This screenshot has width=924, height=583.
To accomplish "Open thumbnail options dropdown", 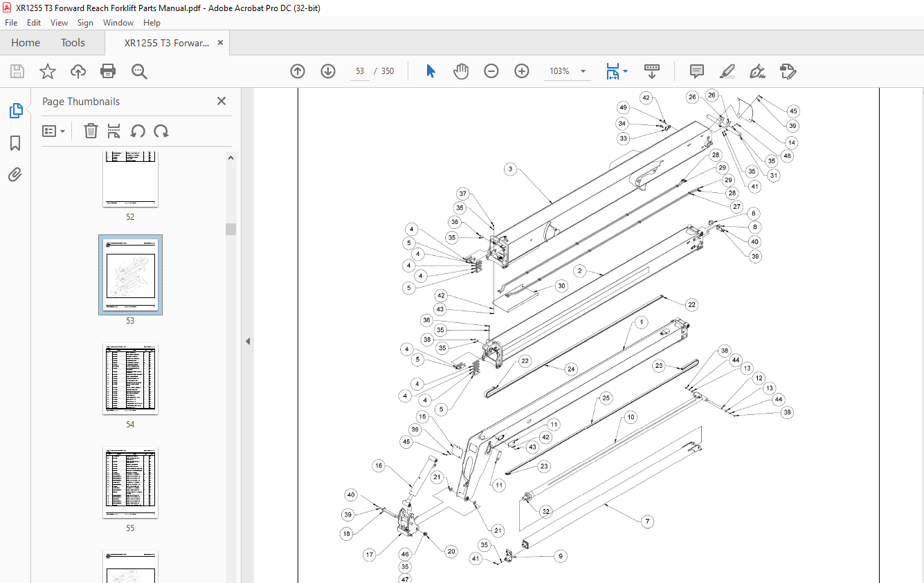I will click(x=53, y=131).
